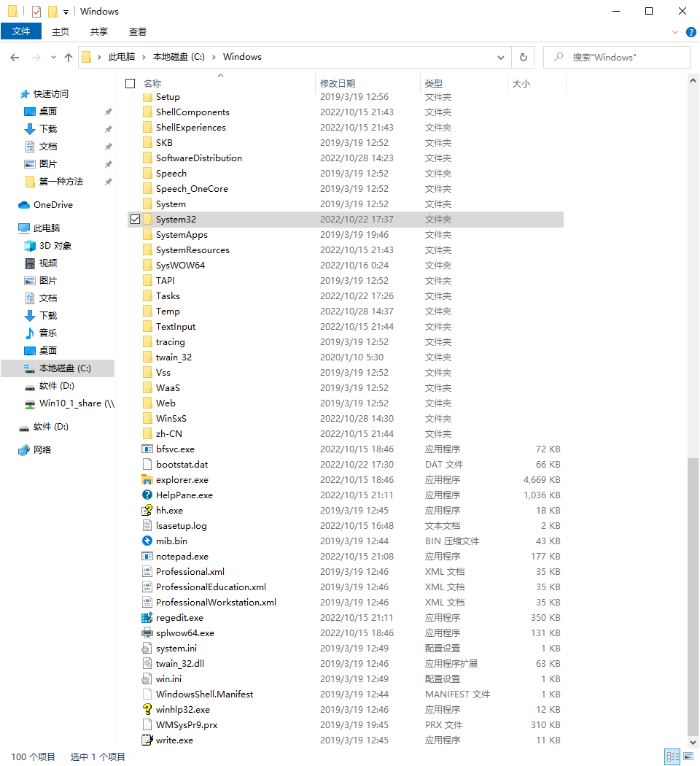The width and height of the screenshot is (700, 766).
Task: Select the 音乐 music note icon
Action: 30,333
